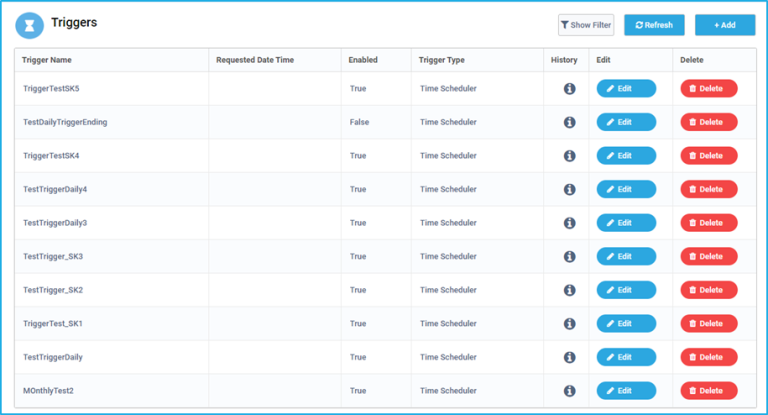This screenshot has width=768, height=415.
Task: Refresh the triggers list
Action: [654, 25]
